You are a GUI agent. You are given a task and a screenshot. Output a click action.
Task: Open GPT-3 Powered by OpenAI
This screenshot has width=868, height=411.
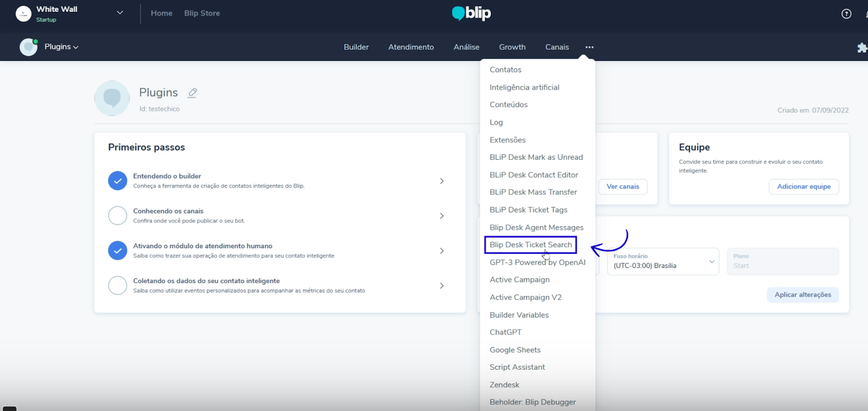coord(538,262)
